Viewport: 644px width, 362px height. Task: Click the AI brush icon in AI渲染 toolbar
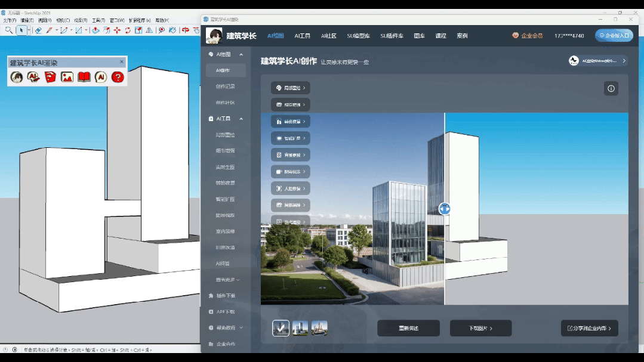pos(33,77)
